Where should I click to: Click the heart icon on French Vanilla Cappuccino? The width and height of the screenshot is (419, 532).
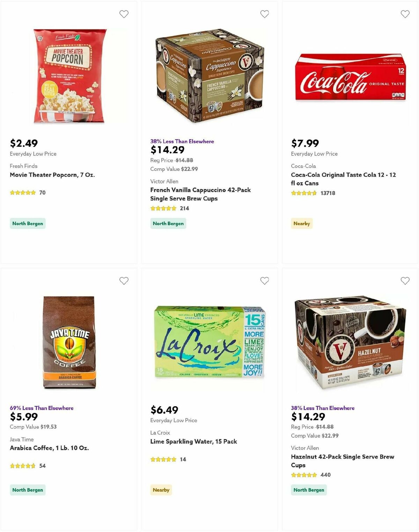(x=265, y=14)
